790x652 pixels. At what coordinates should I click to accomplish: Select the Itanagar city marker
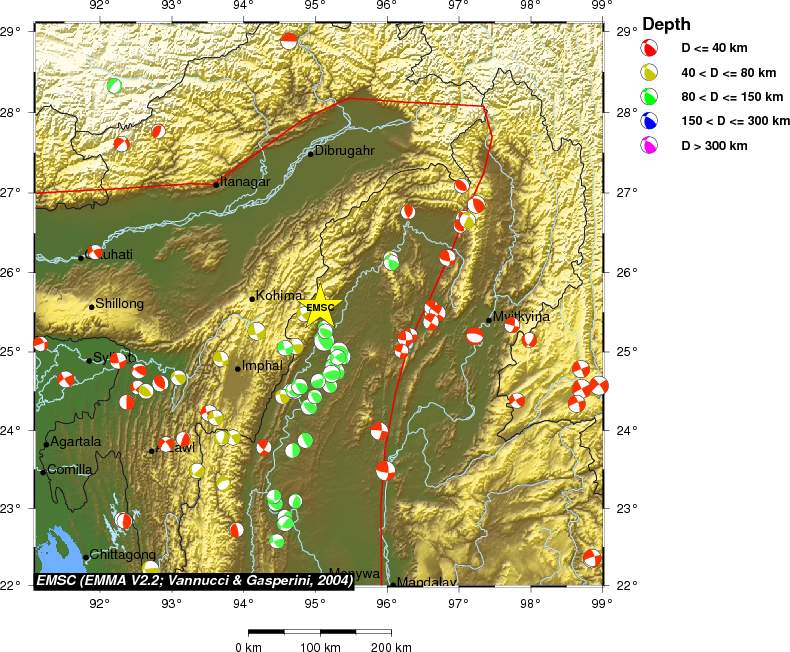[x=216, y=184]
